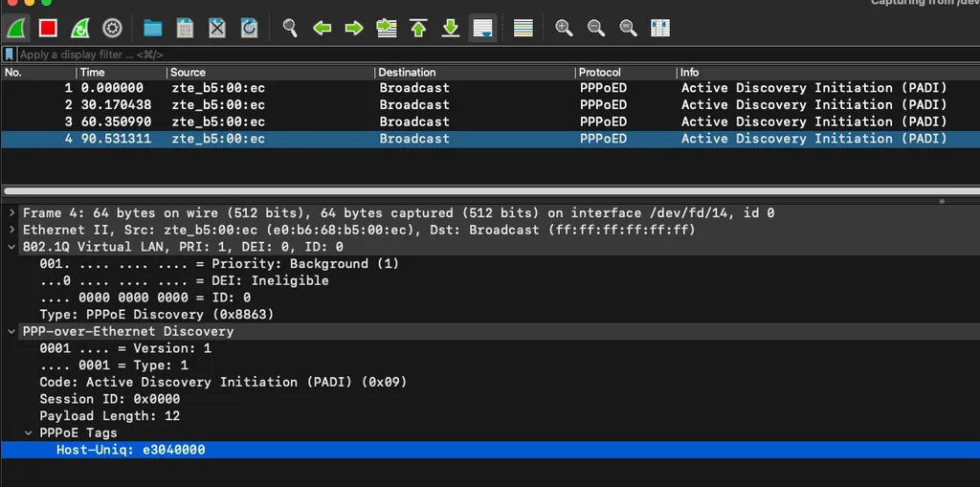Viewport: 980px width, 487px height.
Task: Sort packets by Destination column
Action: point(475,73)
